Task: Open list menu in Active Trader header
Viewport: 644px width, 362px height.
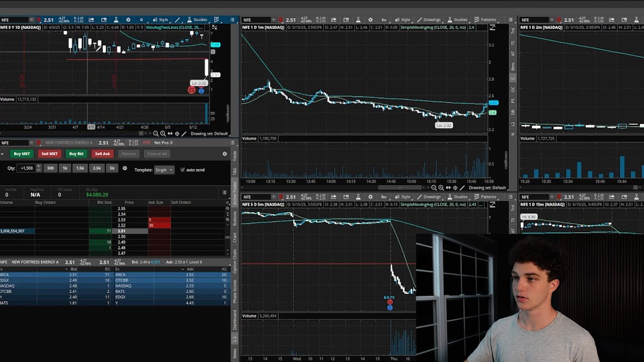Action: 232,143
